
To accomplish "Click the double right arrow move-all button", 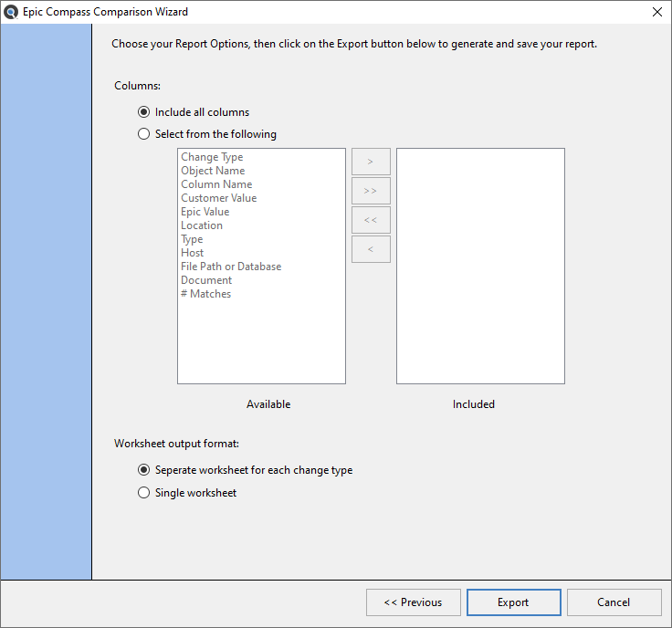I will [x=371, y=191].
